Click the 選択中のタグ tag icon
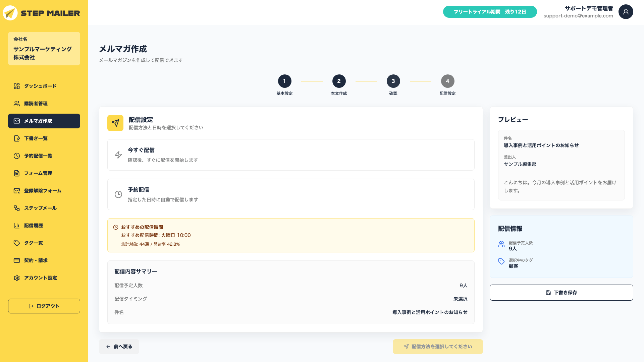Screen dimensions: 644x362 501,261
